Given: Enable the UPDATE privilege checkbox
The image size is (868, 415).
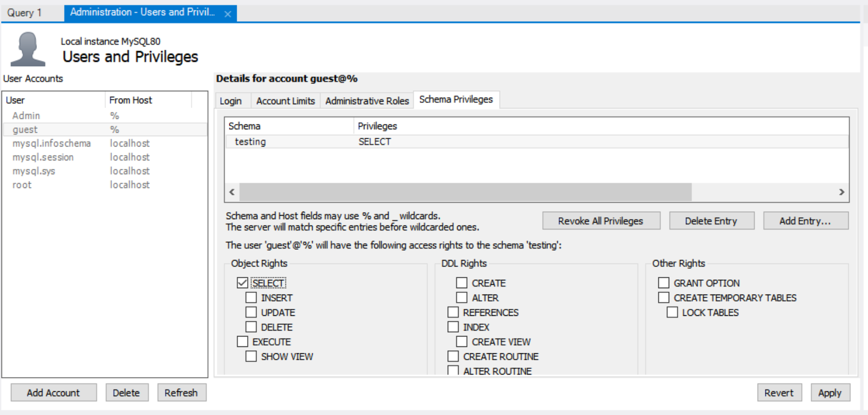Looking at the screenshot, I should click(x=251, y=312).
